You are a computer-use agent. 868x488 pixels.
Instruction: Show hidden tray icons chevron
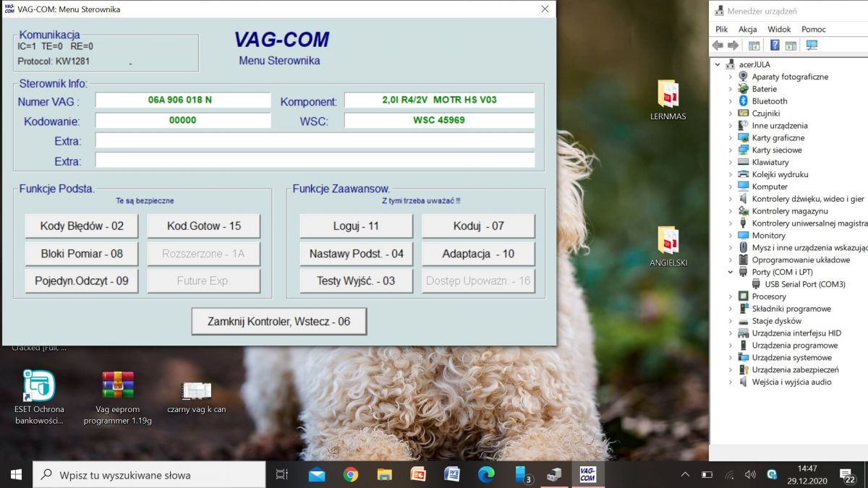685,475
